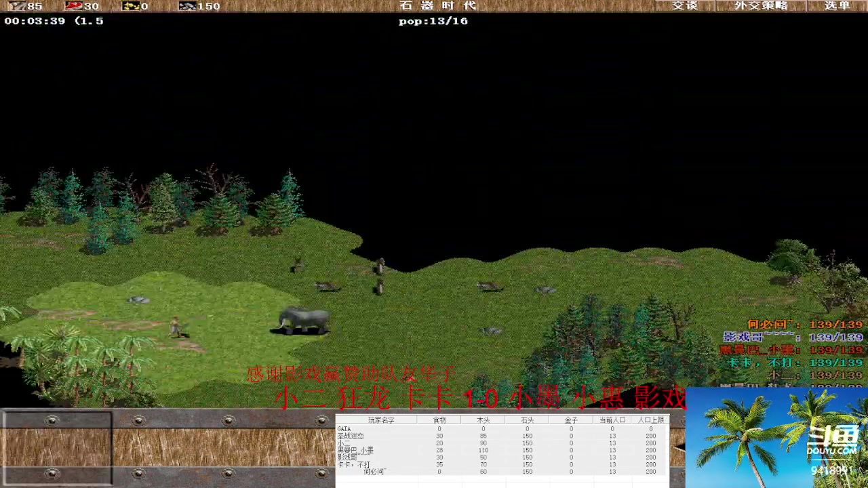The width and height of the screenshot is (868, 488).
Task: Open the 选单 game menu
Action: click(837, 5)
